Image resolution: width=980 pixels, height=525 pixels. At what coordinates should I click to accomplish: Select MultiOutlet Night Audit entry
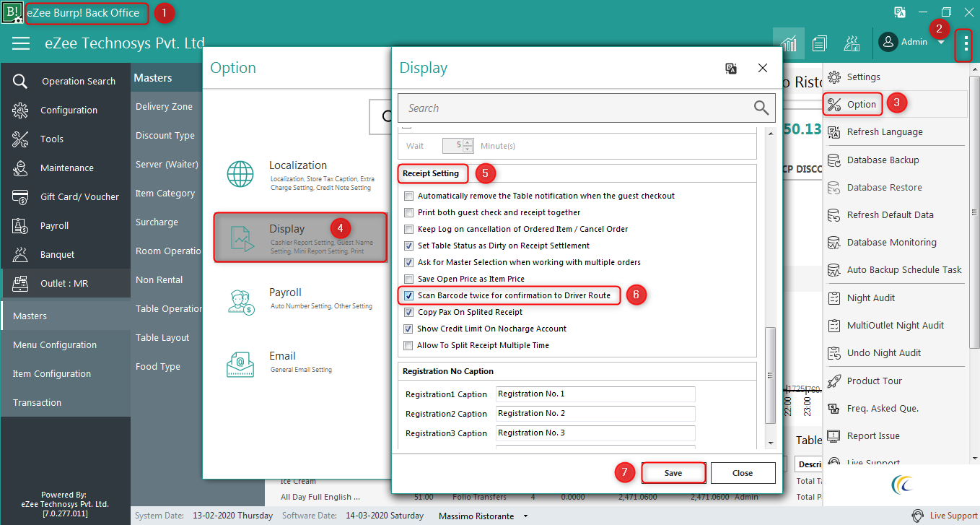896,325
